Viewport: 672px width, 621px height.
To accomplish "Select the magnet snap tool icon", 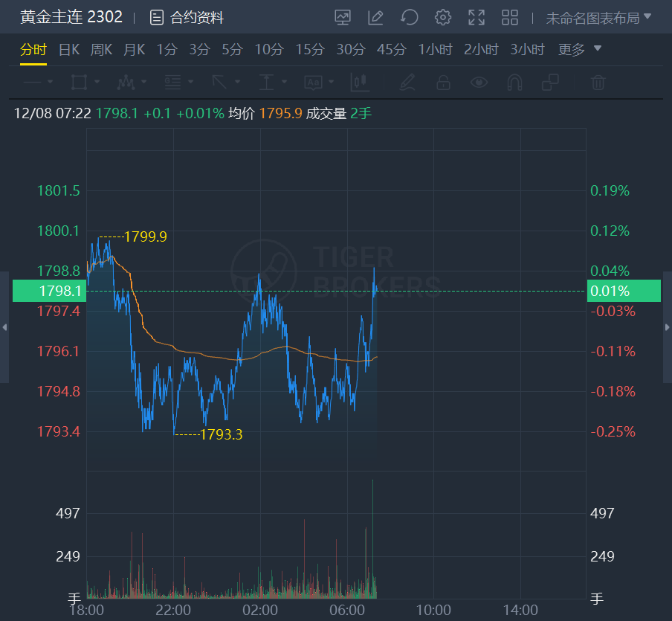I will (x=515, y=82).
